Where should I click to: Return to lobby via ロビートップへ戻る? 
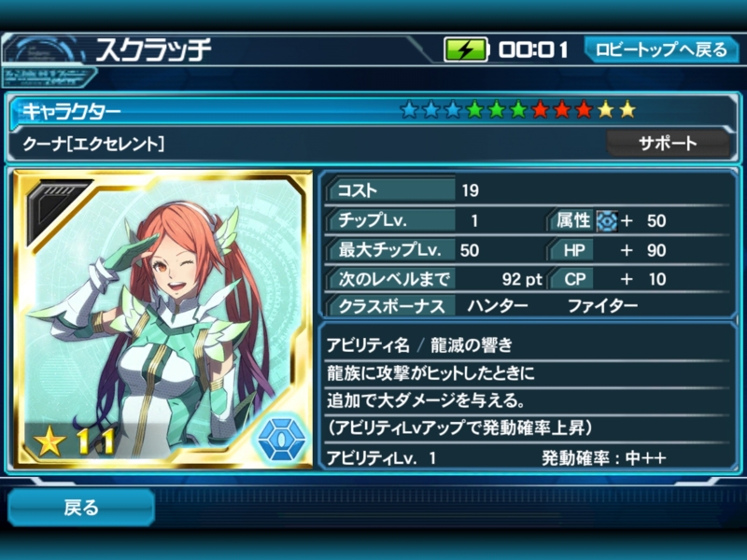(661, 49)
